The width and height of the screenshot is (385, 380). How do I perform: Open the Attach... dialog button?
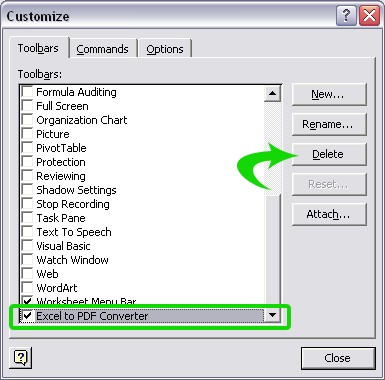[x=329, y=214]
